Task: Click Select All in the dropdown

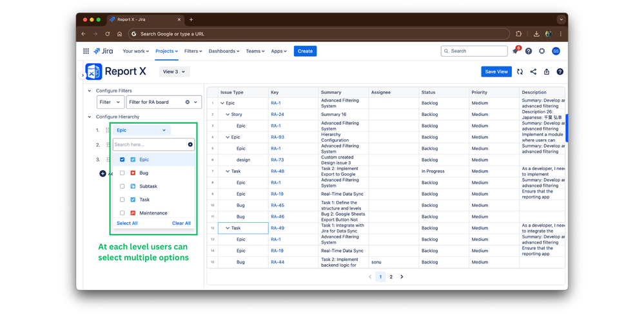Action: 128,224
